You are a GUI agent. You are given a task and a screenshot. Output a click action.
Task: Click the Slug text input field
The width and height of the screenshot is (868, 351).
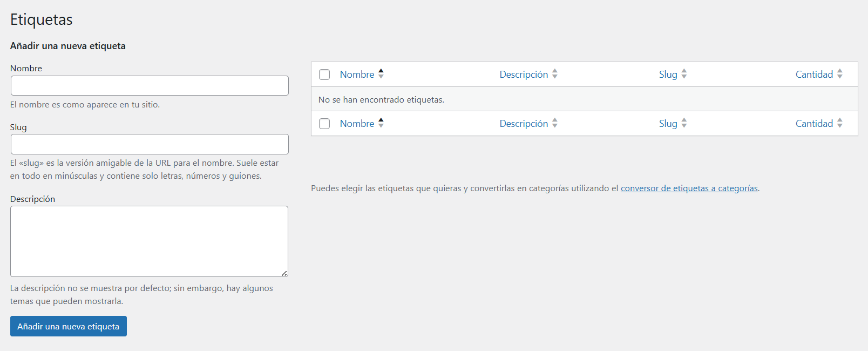[x=150, y=144]
